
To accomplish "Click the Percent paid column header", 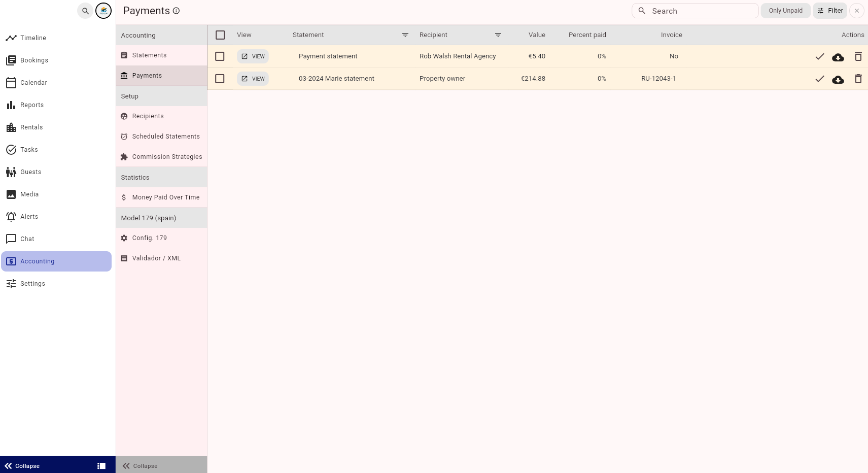I will pos(587,35).
